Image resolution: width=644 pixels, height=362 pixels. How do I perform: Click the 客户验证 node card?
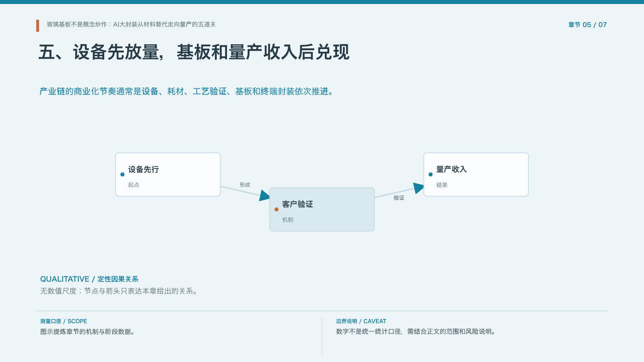tap(322, 210)
